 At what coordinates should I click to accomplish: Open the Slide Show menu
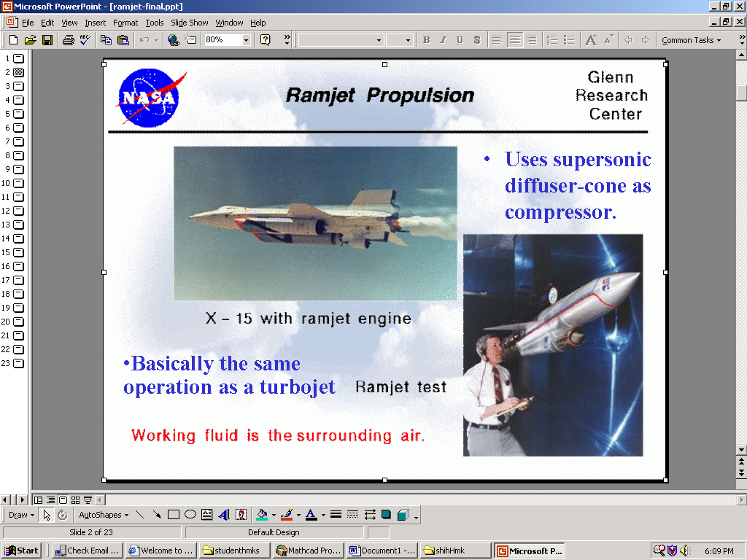tap(190, 23)
